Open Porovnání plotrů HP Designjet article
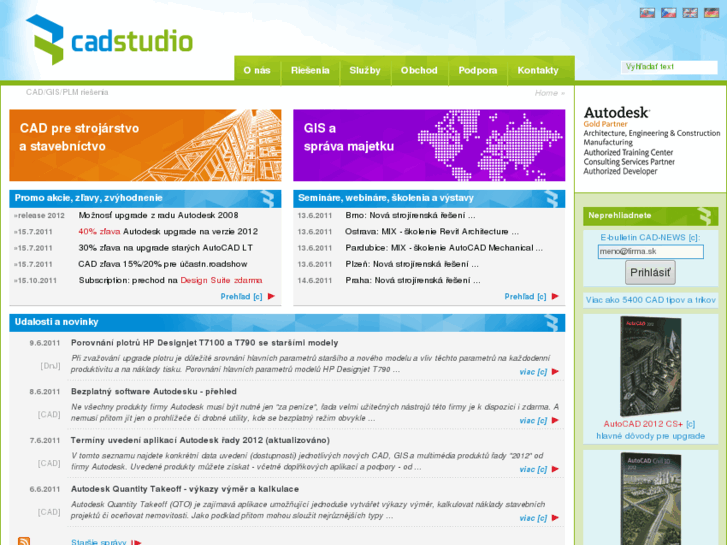Viewport: 727px width, 545px height. click(x=204, y=343)
